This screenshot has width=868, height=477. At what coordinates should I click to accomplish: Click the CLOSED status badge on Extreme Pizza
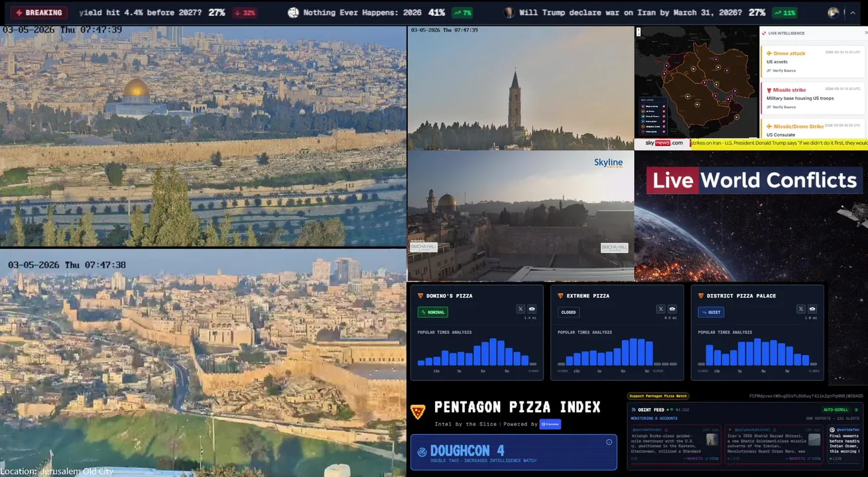coord(569,312)
